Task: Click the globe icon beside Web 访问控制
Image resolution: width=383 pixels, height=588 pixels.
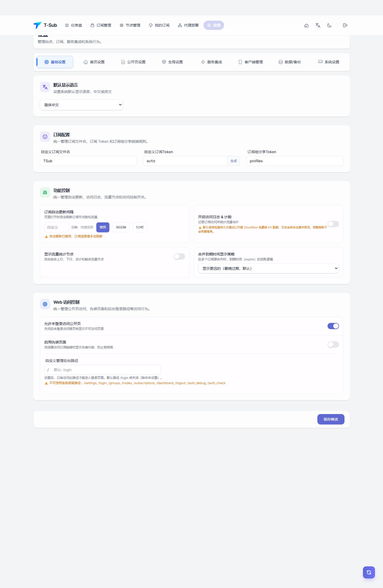Action: [45, 304]
